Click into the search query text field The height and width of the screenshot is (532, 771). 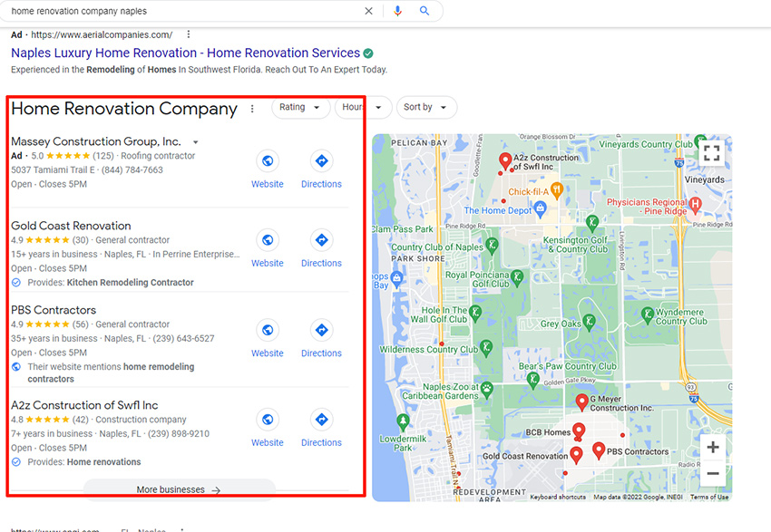(x=182, y=11)
